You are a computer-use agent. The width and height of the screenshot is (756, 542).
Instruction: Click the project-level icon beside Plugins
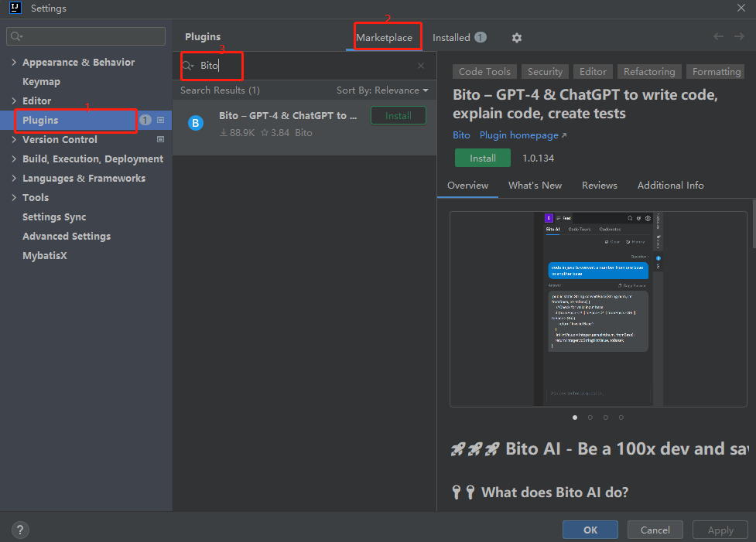coord(160,120)
